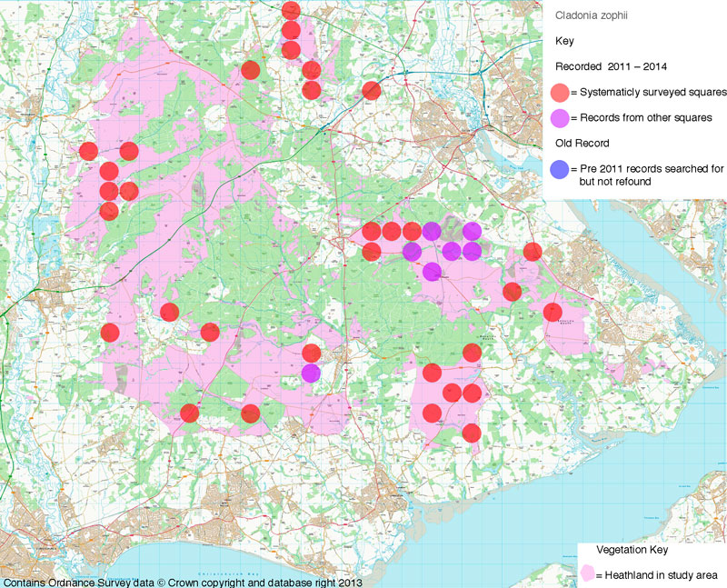Click the blue 'Pre 2011 records' legend circle
The image size is (727, 588).
(562, 169)
